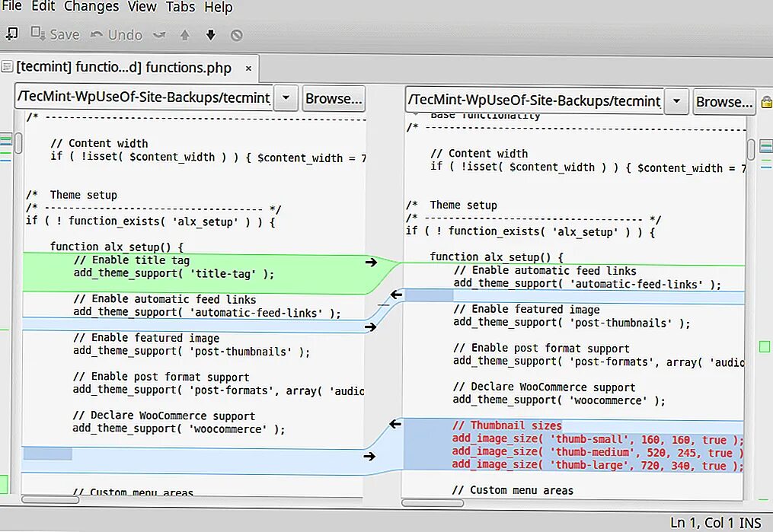Click the right pane Browse button
The image size is (773, 532).
pos(723,102)
